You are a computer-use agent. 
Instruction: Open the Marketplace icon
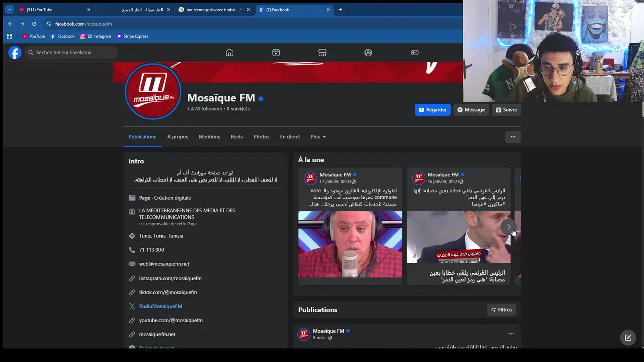322,53
